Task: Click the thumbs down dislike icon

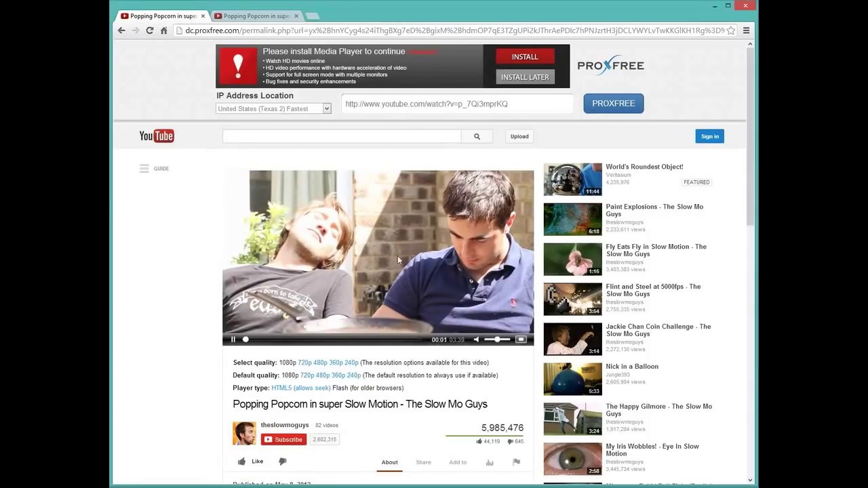Action: click(x=283, y=462)
